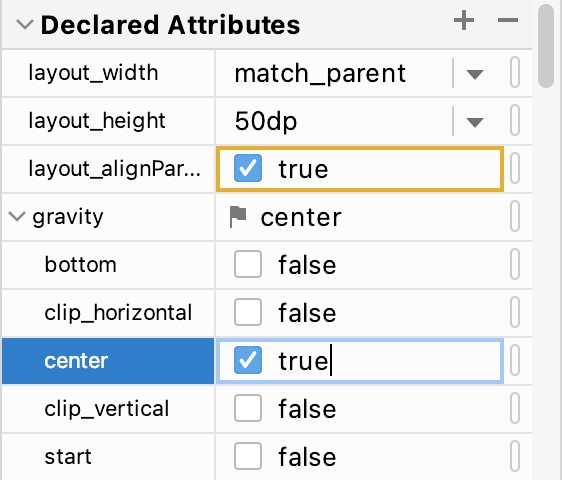The height and width of the screenshot is (480, 562).
Task: Uncheck the layout_alignPar true checkbox
Action: tap(248, 168)
